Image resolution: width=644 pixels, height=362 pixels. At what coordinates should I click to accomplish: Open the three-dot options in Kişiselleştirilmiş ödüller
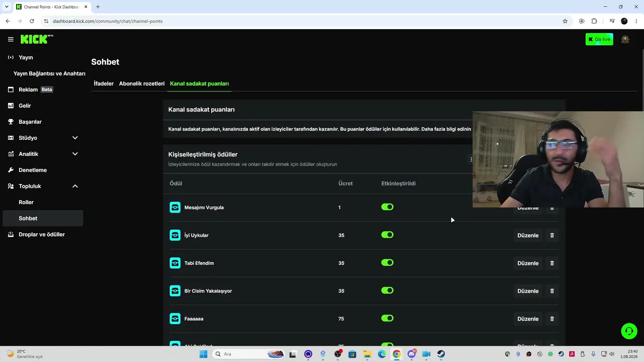click(471, 159)
